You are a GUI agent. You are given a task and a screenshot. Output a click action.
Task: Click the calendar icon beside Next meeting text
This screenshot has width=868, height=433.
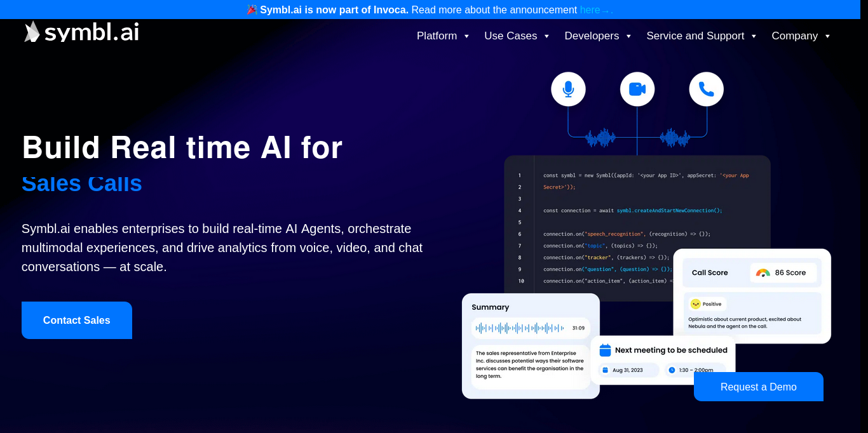606,350
